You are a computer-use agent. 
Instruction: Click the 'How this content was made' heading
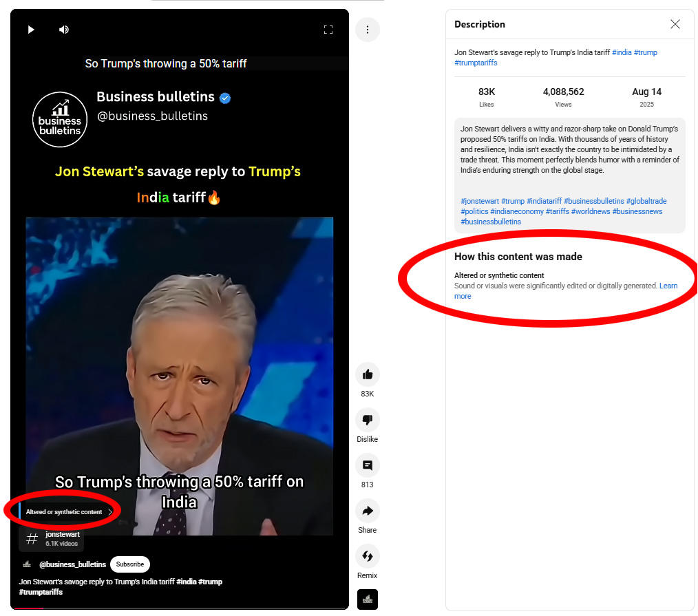click(x=518, y=256)
